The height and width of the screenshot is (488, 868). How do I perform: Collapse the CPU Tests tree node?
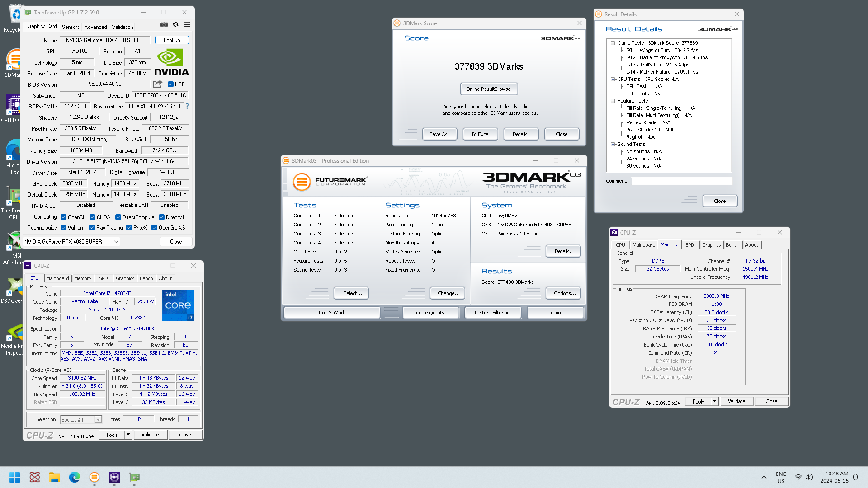[x=613, y=80]
